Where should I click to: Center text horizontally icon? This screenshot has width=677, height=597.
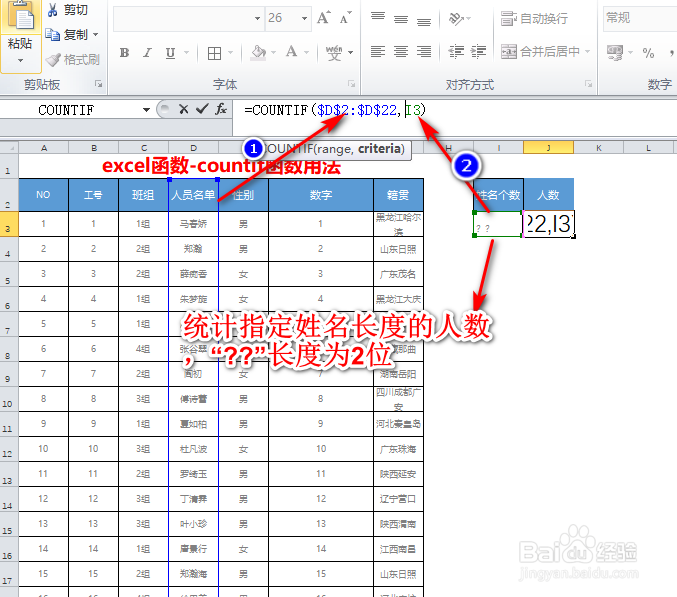401,52
